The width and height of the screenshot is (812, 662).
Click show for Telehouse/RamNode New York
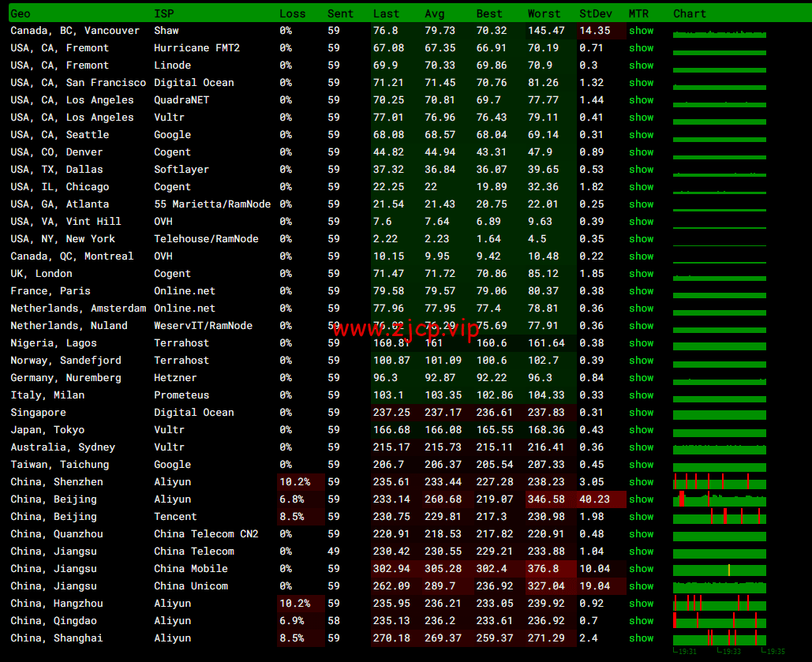641,239
